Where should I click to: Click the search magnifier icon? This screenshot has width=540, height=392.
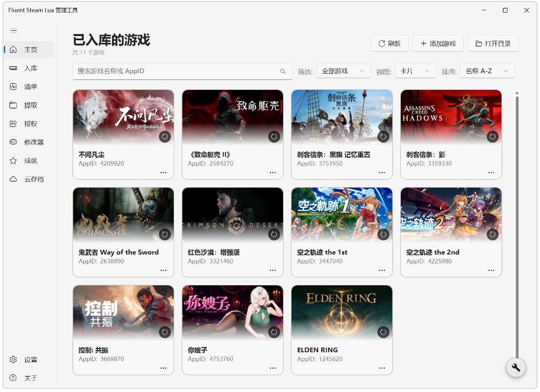tap(283, 72)
